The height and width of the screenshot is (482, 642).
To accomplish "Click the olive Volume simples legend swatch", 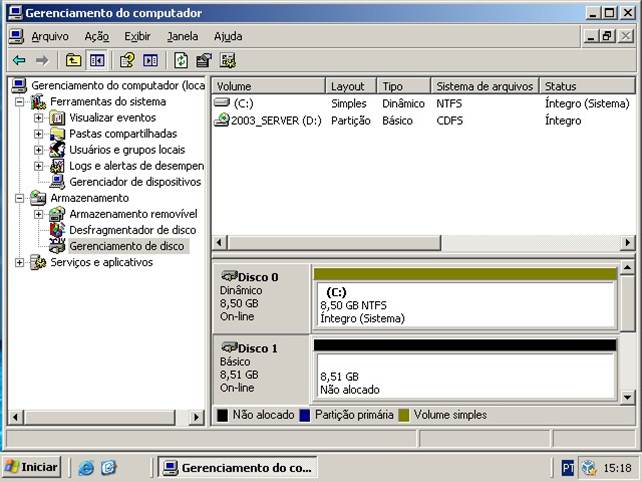I will click(404, 415).
